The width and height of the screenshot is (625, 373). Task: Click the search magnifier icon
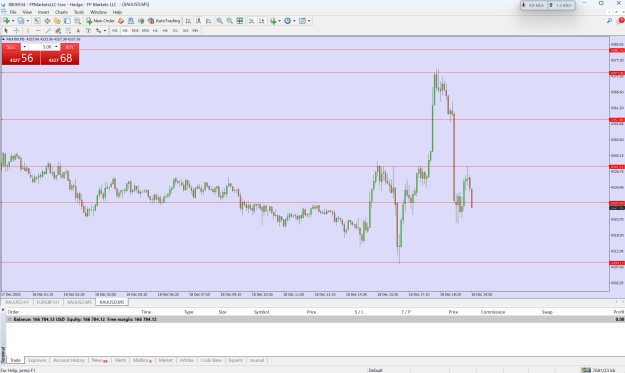(x=609, y=21)
